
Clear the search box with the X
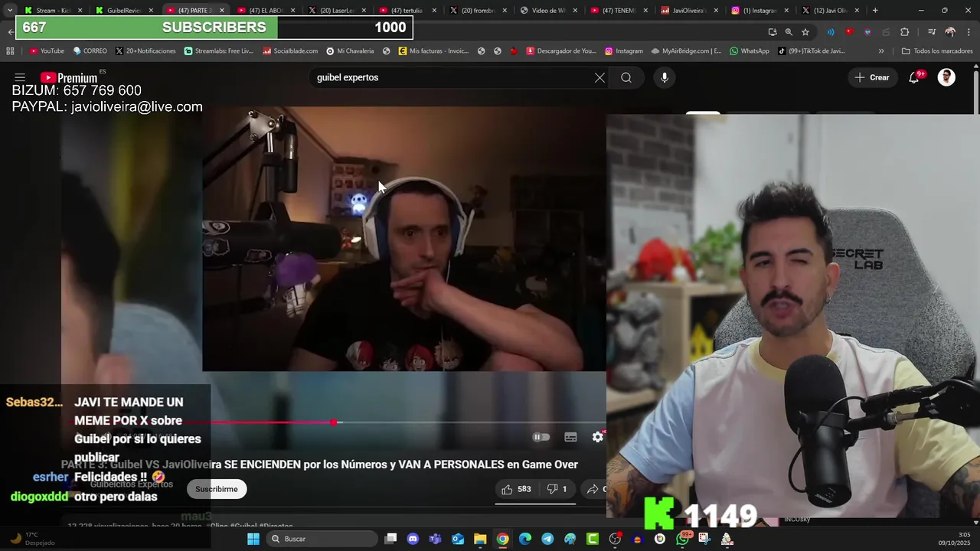click(x=599, y=77)
